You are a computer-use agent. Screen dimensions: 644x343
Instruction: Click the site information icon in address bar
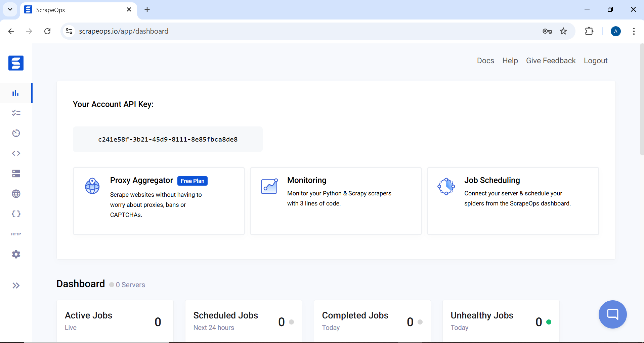click(69, 31)
